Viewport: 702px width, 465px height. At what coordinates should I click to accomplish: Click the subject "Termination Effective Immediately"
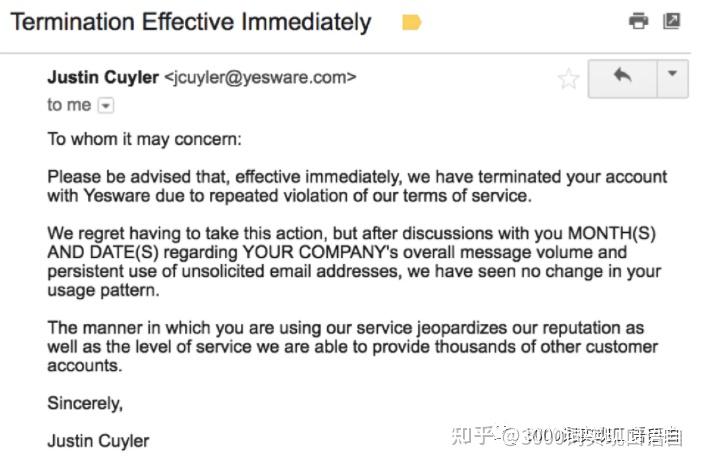click(x=191, y=22)
